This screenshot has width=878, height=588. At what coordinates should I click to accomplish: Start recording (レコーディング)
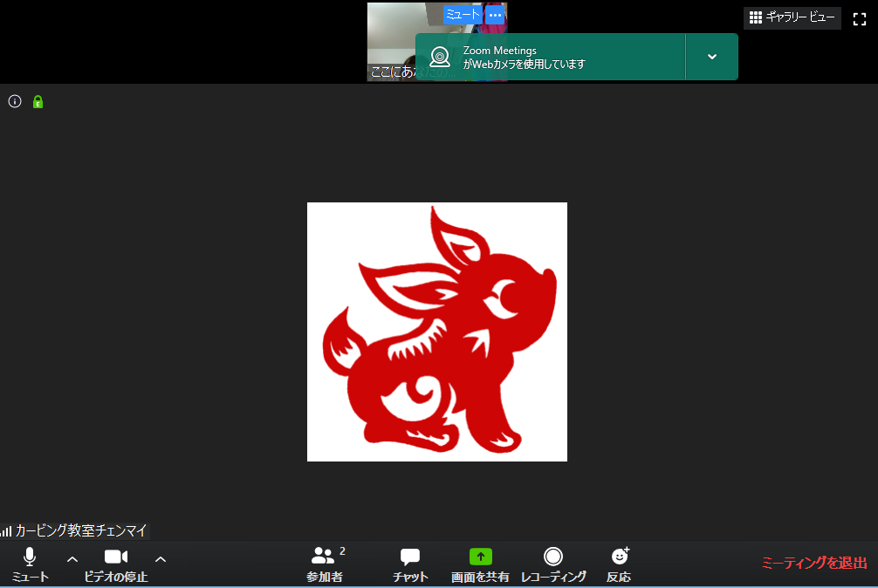click(x=553, y=564)
